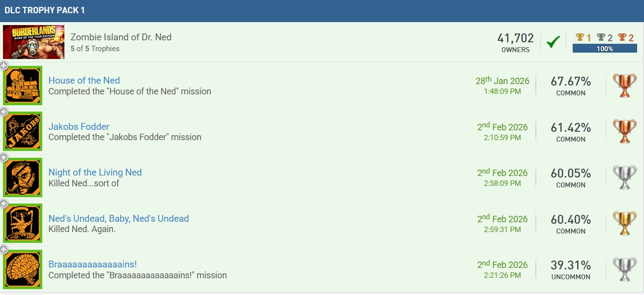Click the Borderlands game cover thumbnail

(33, 42)
